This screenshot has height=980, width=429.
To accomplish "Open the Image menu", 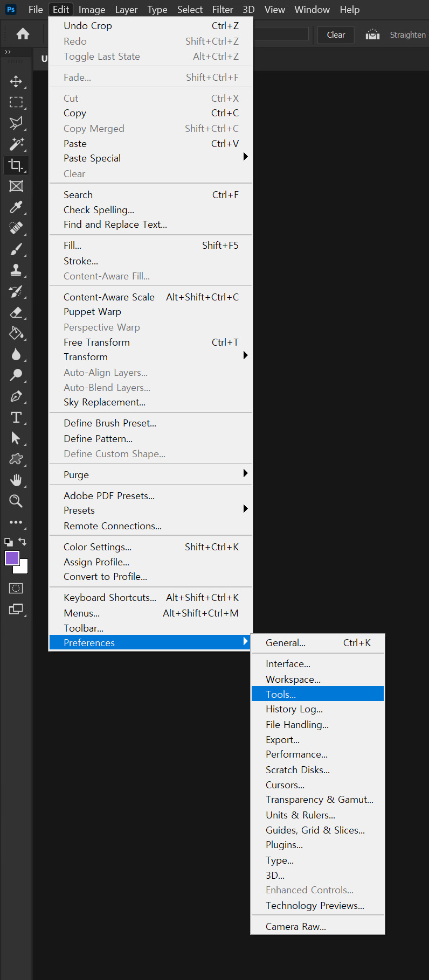I will point(92,10).
